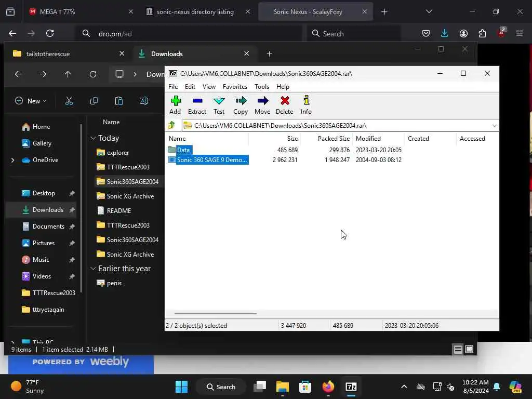Open the Tools menu in 7-Zip
This screenshot has height=399, width=532.
[262, 87]
